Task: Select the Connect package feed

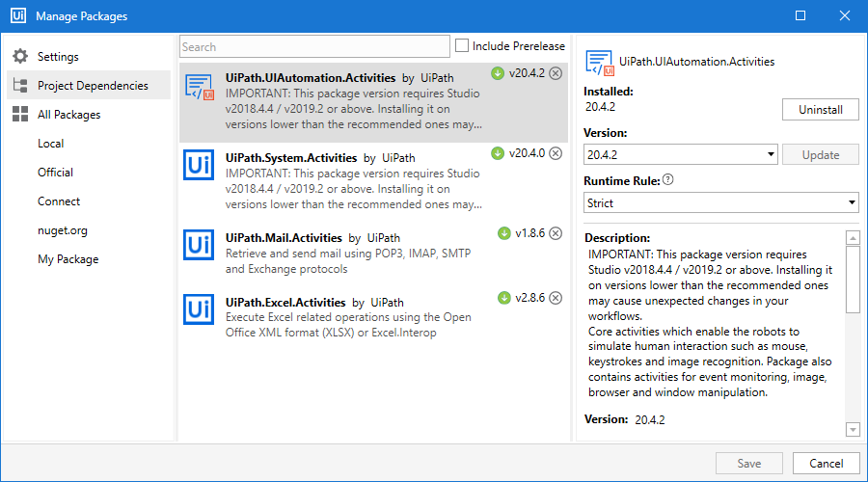Action: pos(59,201)
